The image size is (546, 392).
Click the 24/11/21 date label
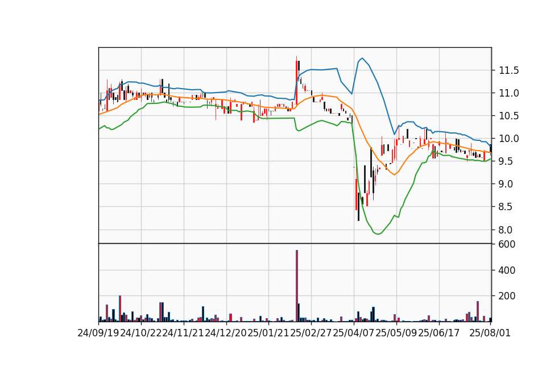(x=184, y=333)
